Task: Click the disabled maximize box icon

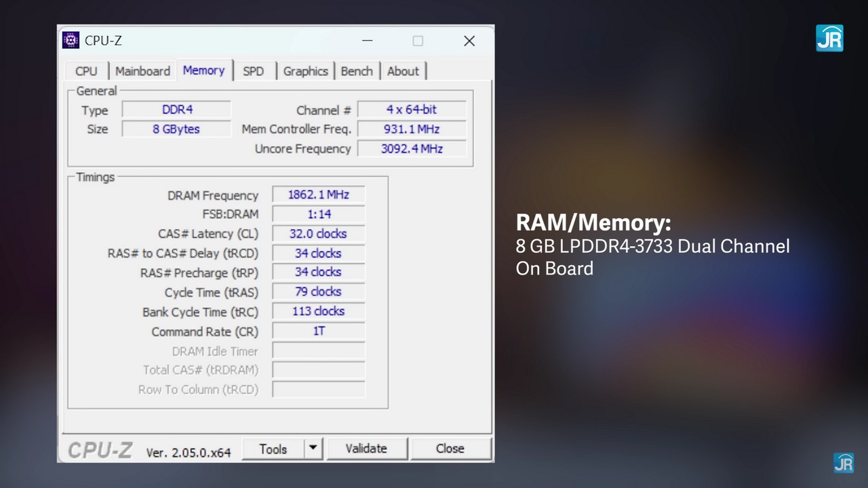Action: [418, 41]
